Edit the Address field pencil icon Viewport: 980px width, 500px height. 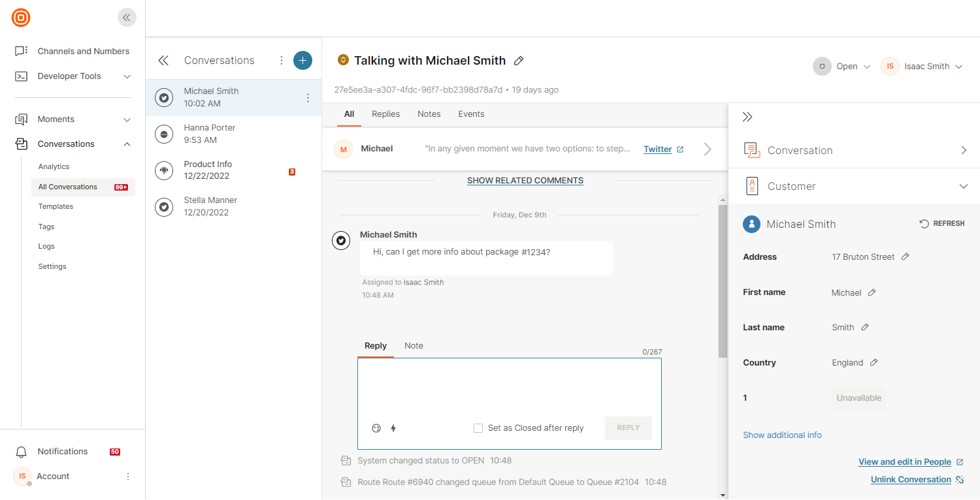[905, 257]
